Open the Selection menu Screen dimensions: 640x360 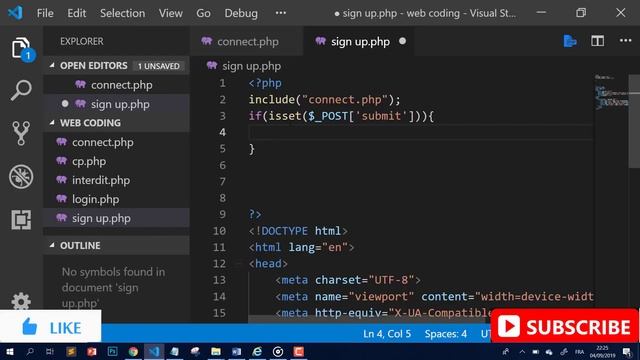click(x=122, y=13)
